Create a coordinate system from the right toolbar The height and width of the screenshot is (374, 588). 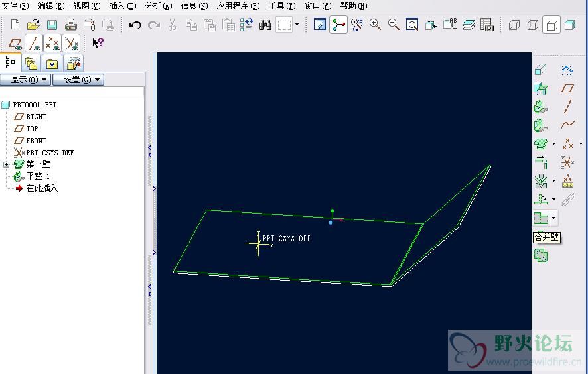pyautogui.click(x=567, y=162)
